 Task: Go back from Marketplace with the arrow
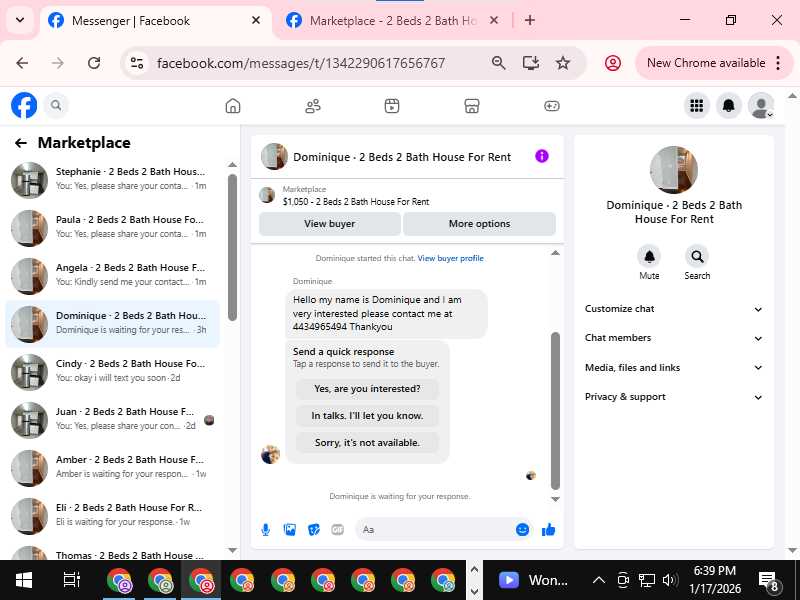click(x=20, y=143)
